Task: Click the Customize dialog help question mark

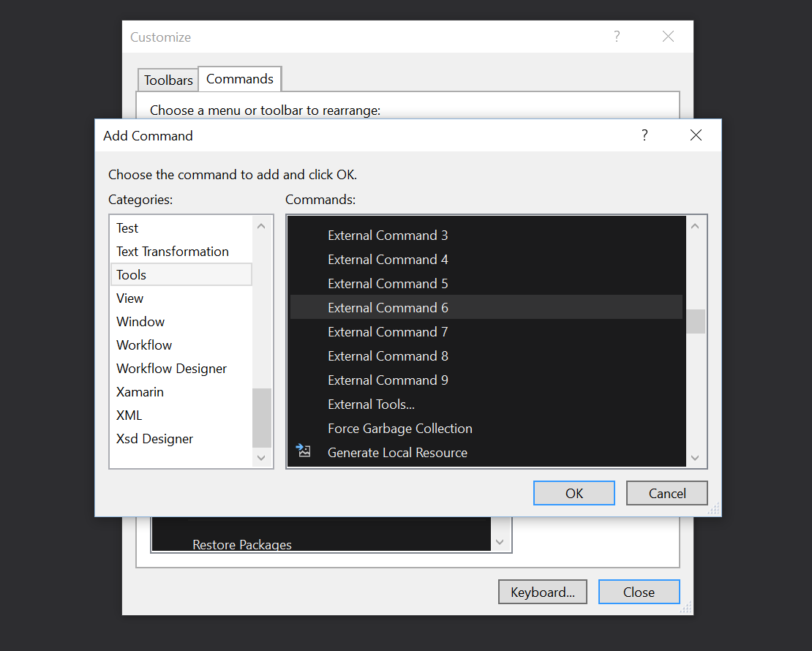Action: (617, 37)
